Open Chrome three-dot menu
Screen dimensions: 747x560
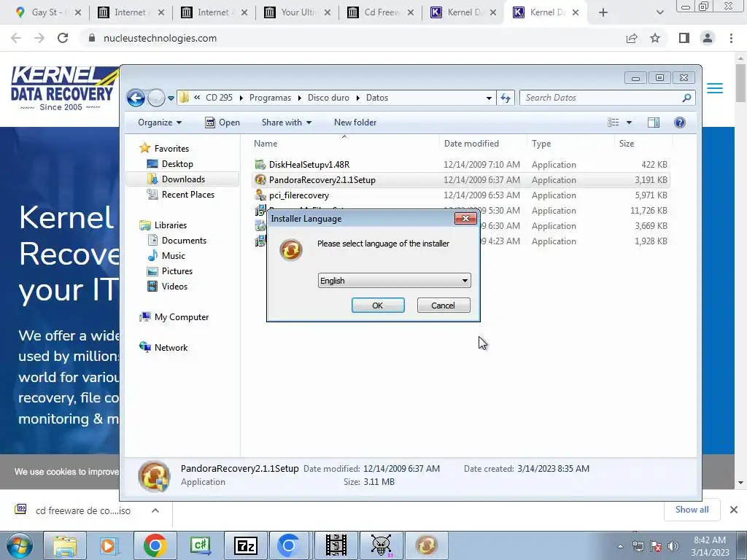point(731,38)
